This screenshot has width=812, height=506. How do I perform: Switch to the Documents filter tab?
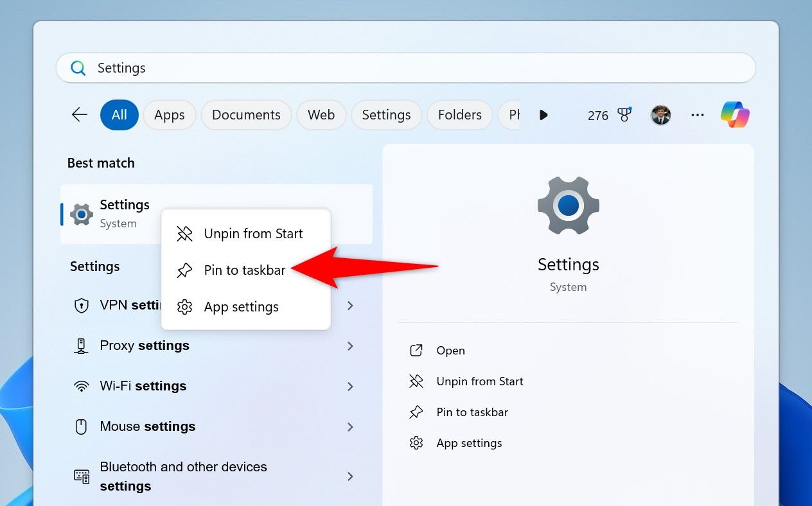tap(246, 114)
